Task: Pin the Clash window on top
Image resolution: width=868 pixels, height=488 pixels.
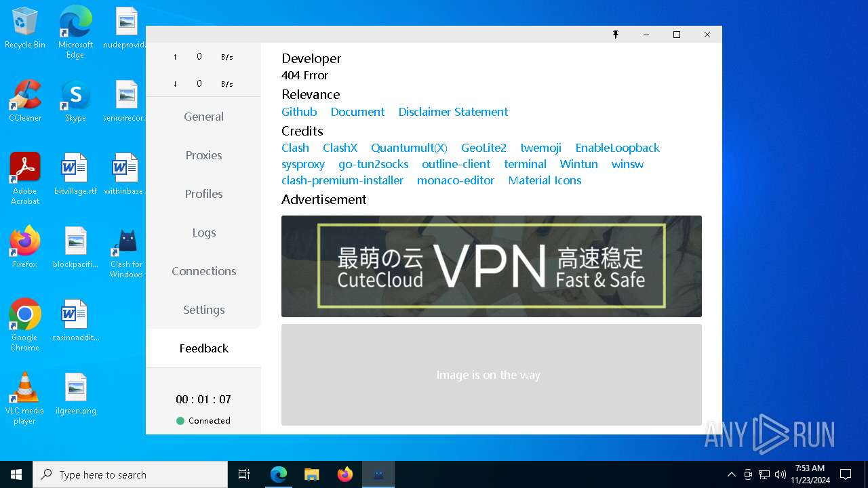Action: coord(616,35)
